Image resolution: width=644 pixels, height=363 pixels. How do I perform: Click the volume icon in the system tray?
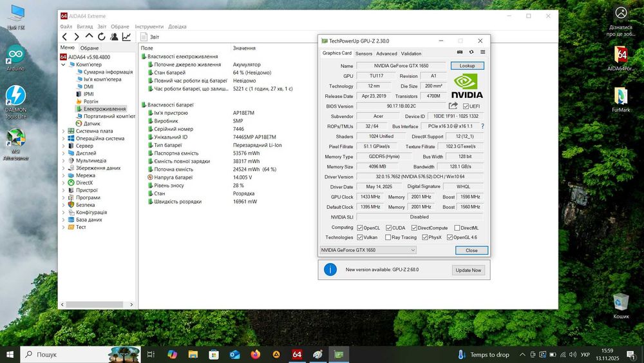pos(573,355)
